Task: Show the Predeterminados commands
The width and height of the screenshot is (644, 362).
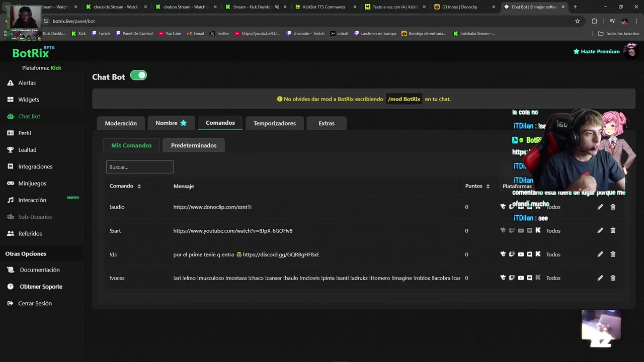Action: click(x=194, y=145)
